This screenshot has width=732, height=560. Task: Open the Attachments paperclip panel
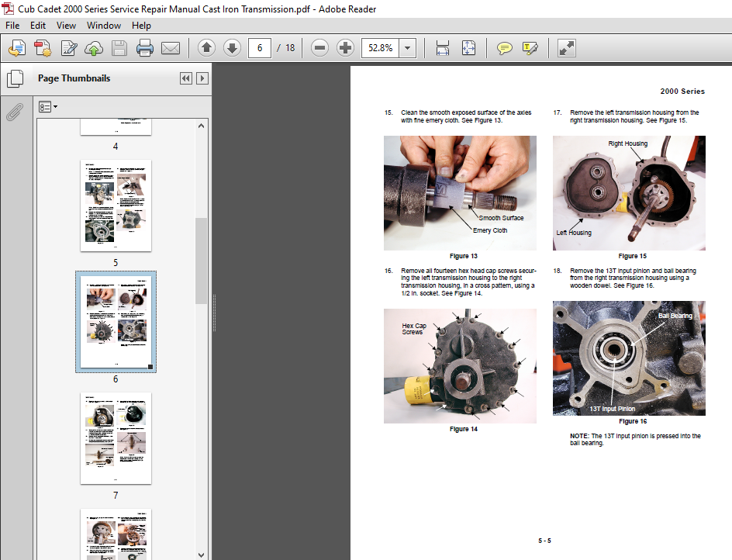coord(15,112)
